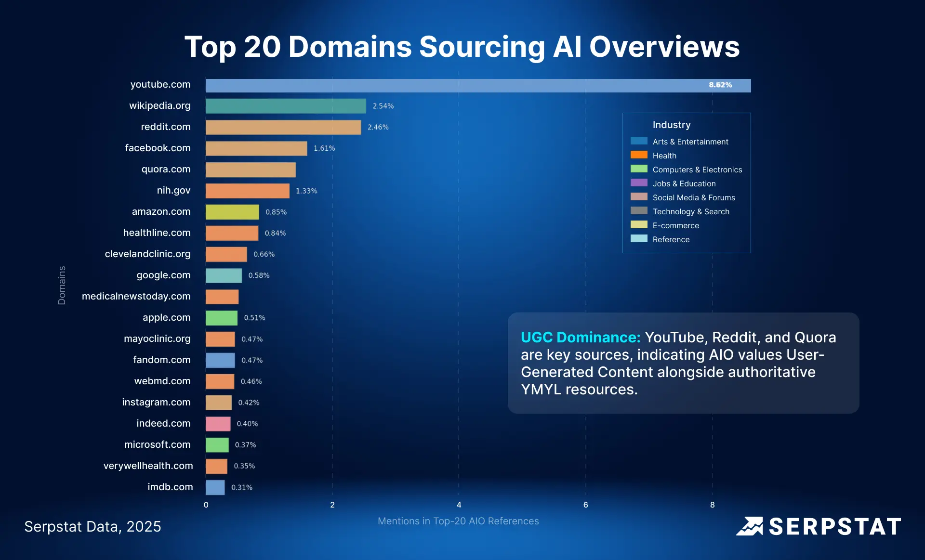Select the Arts & Entertainment legend swatch
Viewport: 925px width, 560px height.
pyautogui.click(x=639, y=141)
